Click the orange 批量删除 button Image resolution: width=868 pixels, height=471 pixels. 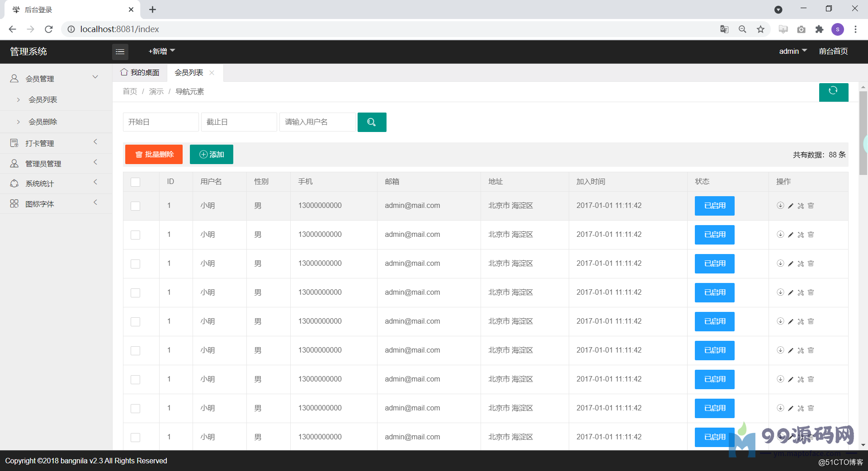pyautogui.click(x=154, y=155)
